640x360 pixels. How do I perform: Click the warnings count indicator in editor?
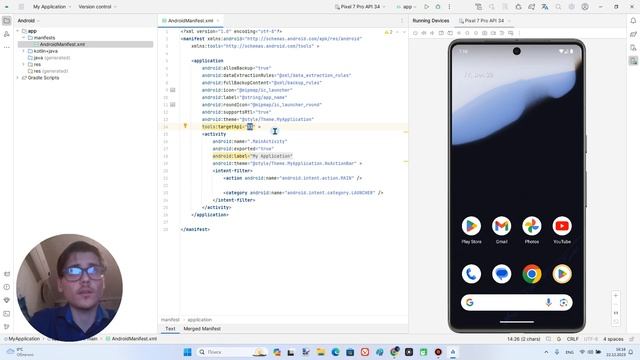[388, 32]
